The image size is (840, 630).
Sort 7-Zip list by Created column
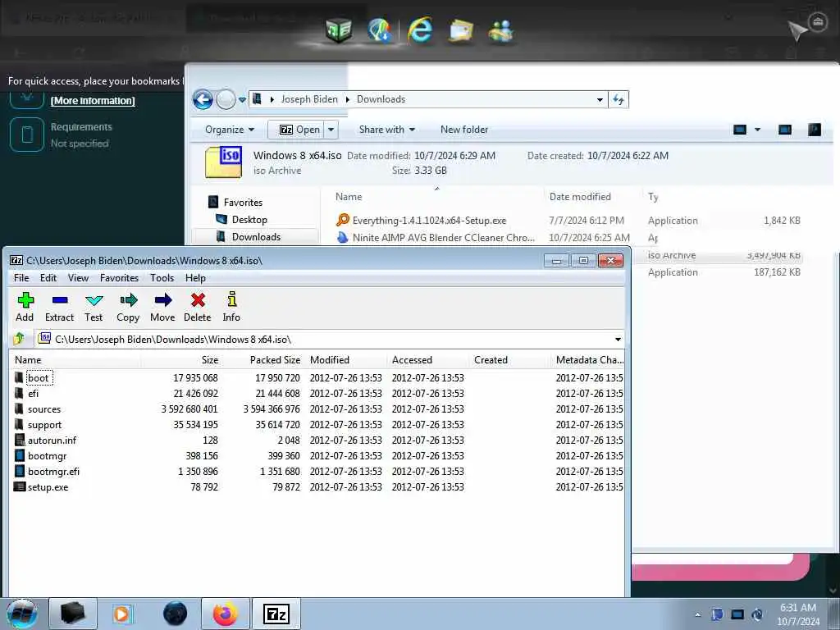coord(509,360)
